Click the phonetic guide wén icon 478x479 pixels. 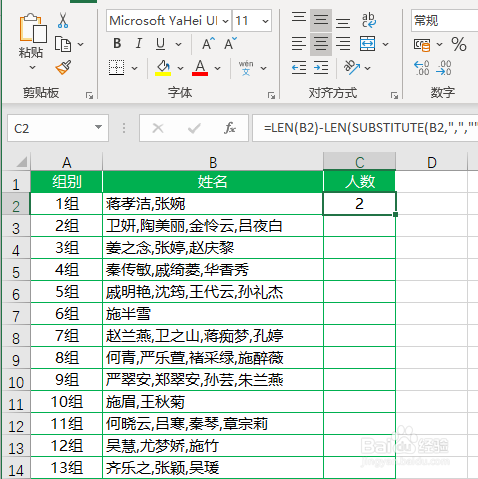[246, 68]
